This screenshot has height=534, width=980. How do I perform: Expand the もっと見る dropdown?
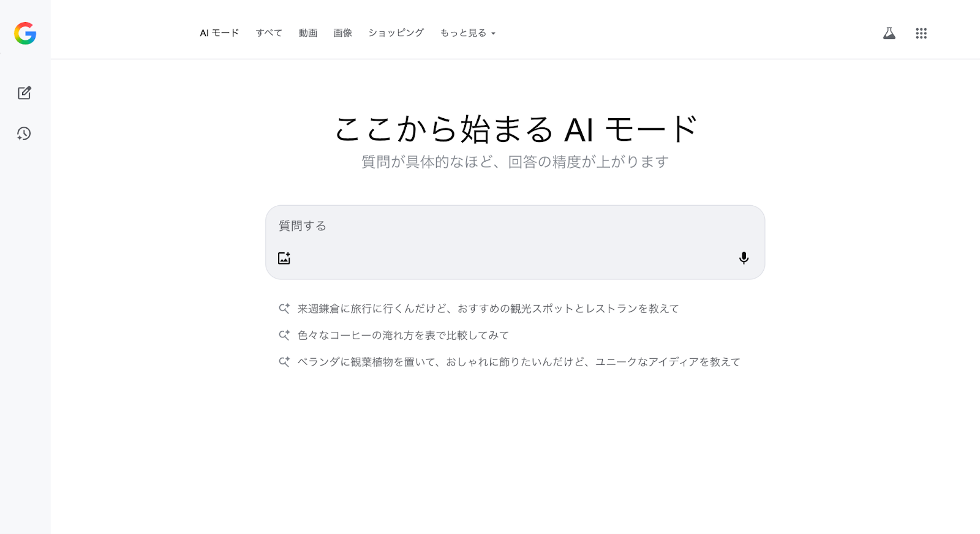[468, 33]
